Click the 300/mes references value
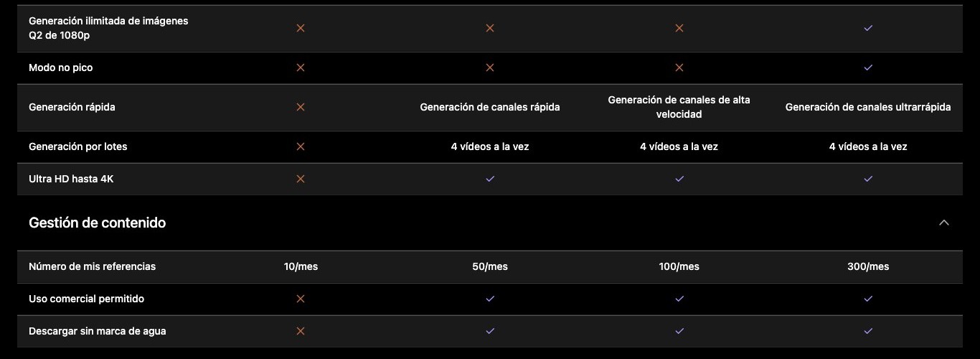The image size is (980, 359). click(x=868, y=266)
